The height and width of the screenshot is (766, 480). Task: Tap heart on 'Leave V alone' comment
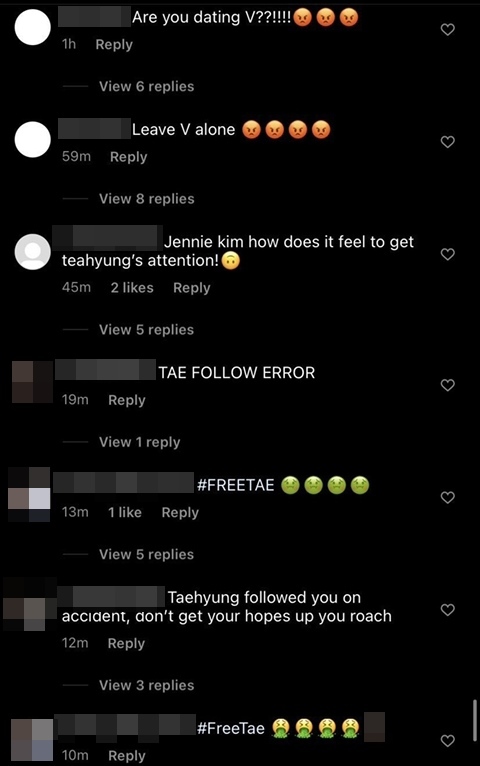(448, 142)
